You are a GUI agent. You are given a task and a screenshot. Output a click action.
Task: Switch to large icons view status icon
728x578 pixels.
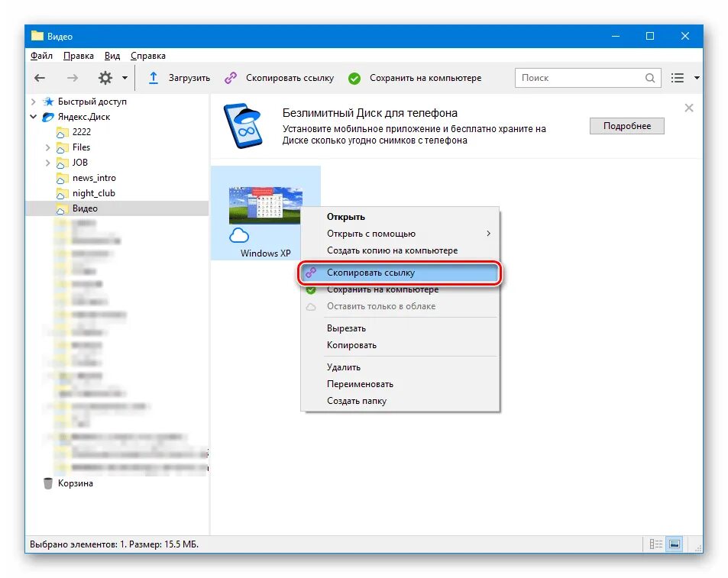(674, 544)
